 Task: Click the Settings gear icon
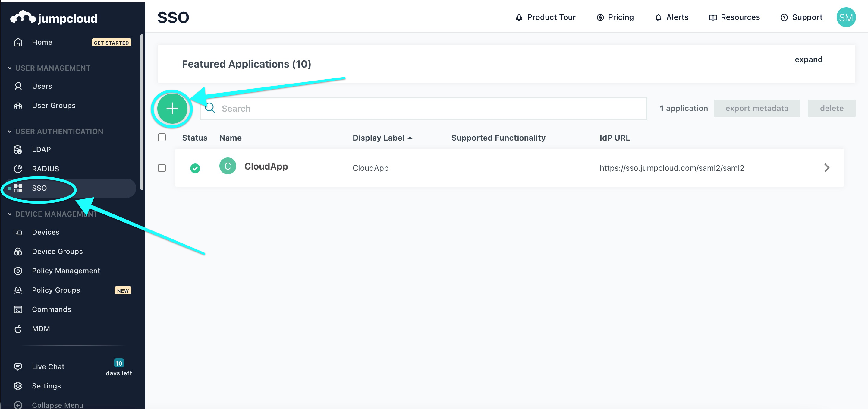(18, 386)
